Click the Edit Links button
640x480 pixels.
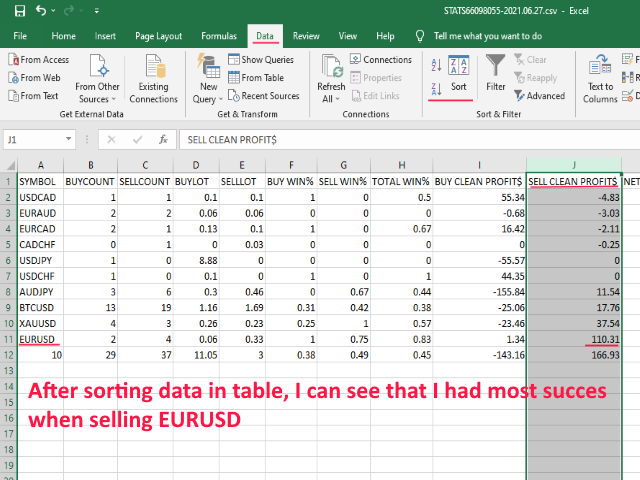pyautogui.click(x=375, y=96)
